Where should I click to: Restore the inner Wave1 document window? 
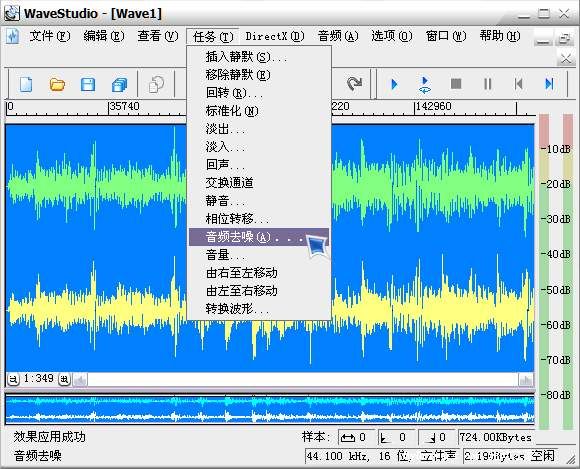point(564,38)
